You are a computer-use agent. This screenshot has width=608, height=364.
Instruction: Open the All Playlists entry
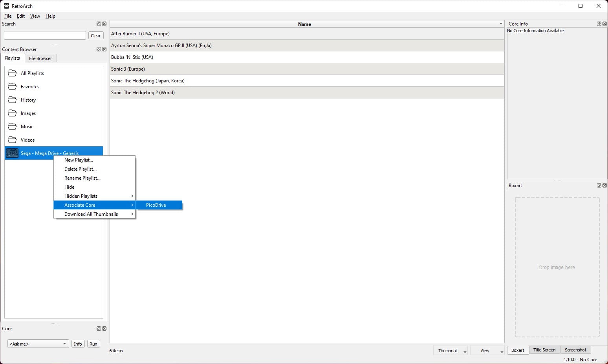pyautogui.click(x=54, y=73)
